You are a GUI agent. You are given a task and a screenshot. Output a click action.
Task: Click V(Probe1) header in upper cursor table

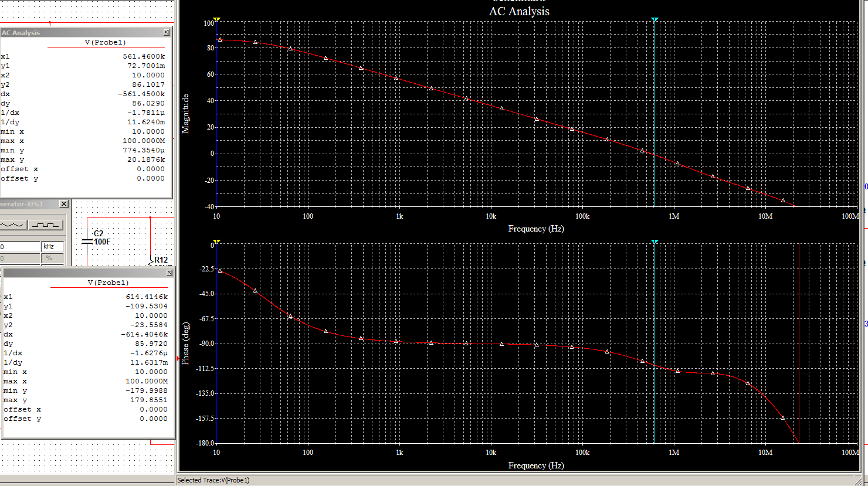point(106,42)
